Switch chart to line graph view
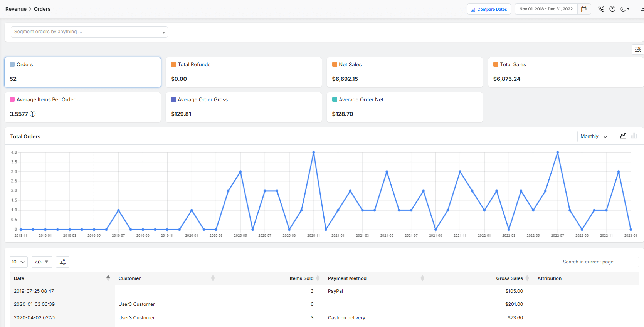 pos(622,136)
